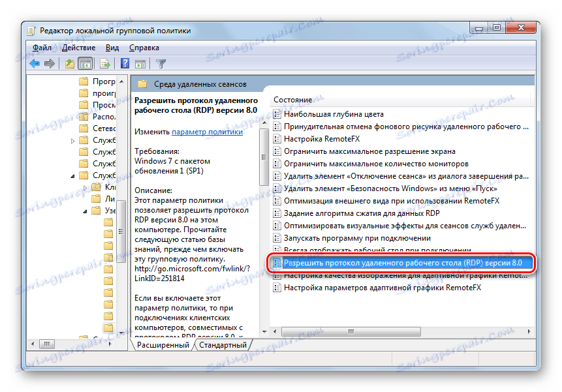Click policy icon beside Задание алгоритма сжатия
The height and width of the screenshot is (392, 562).
coord(277,213)
